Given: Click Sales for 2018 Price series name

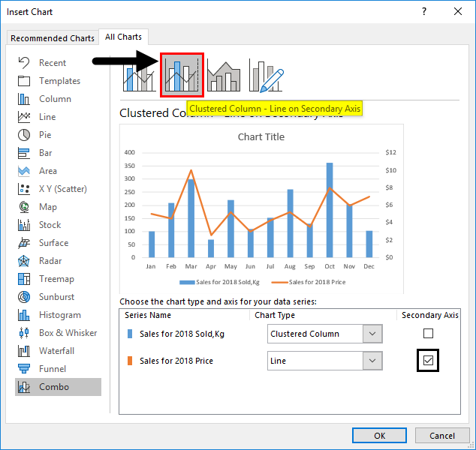Looking at the screenshot, I should 176,361.
